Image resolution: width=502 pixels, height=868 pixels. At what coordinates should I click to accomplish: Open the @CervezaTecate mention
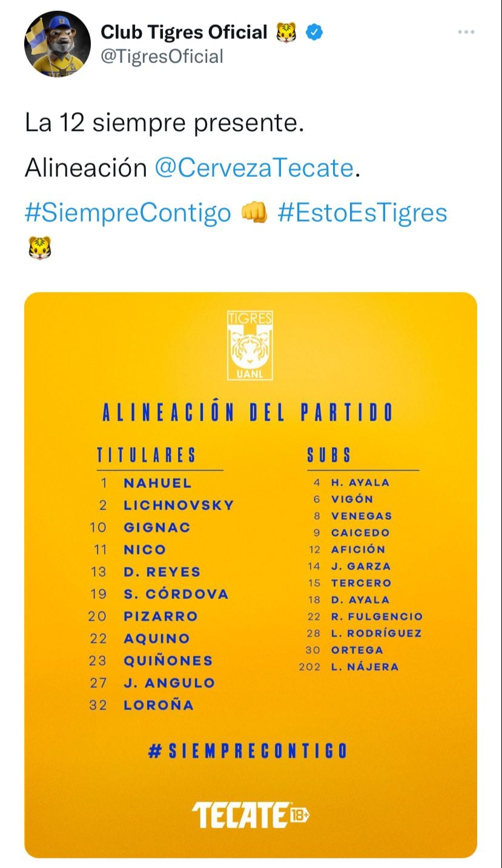click(x=254, y=168)
